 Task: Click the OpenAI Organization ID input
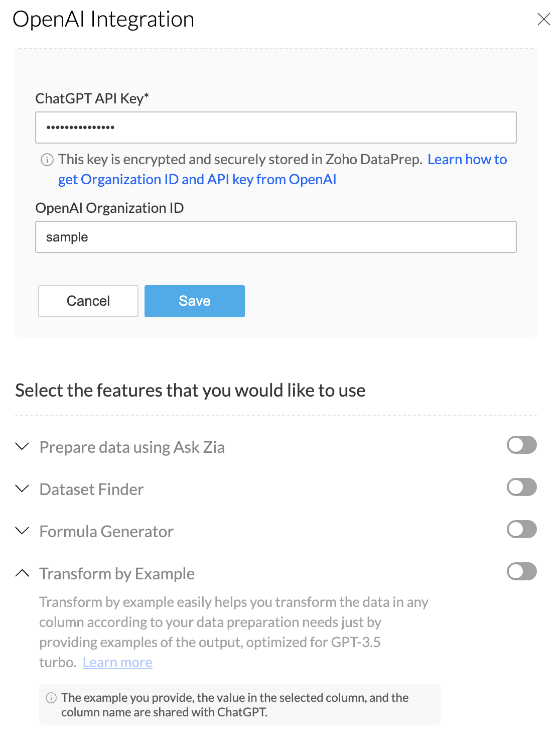click(275, 237)
